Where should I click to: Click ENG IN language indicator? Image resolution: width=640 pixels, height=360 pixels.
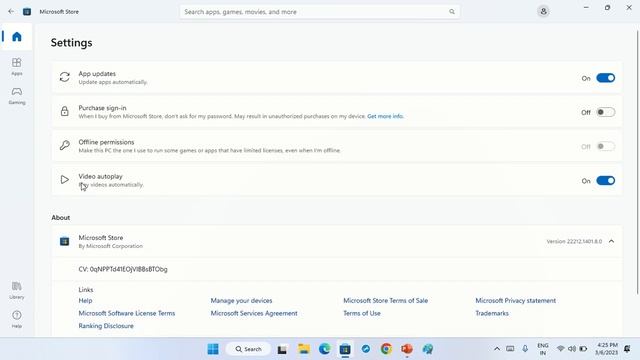click(542, 349)
